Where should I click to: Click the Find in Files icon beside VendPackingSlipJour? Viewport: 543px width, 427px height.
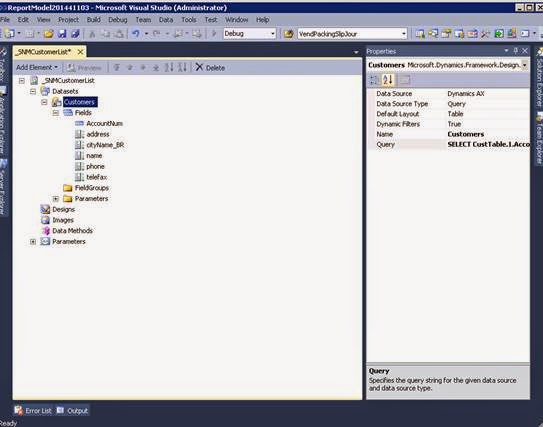(x=288, y=34)
